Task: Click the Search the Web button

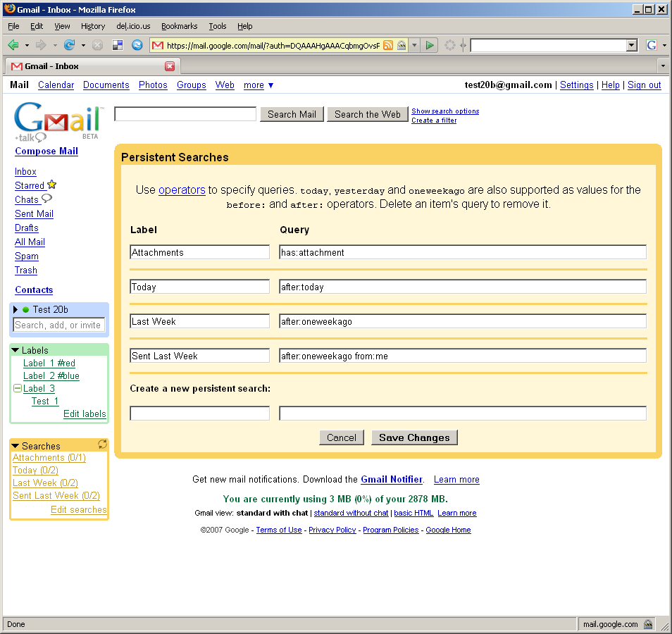Action: click(x=368, y=114)
